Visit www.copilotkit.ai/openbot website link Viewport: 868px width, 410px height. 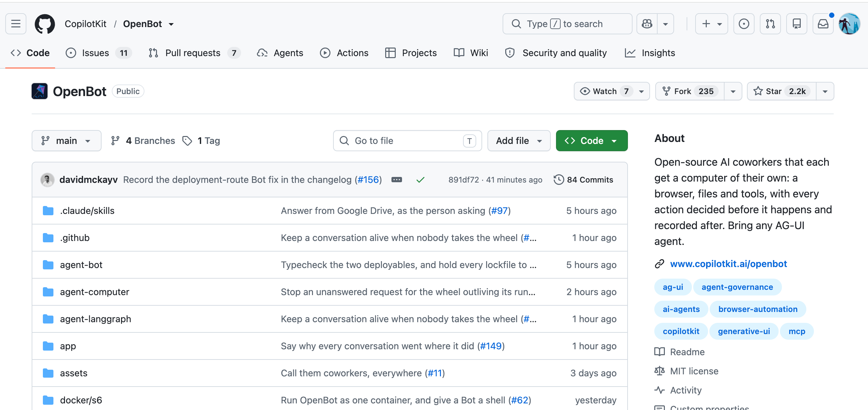coord(728,264)
